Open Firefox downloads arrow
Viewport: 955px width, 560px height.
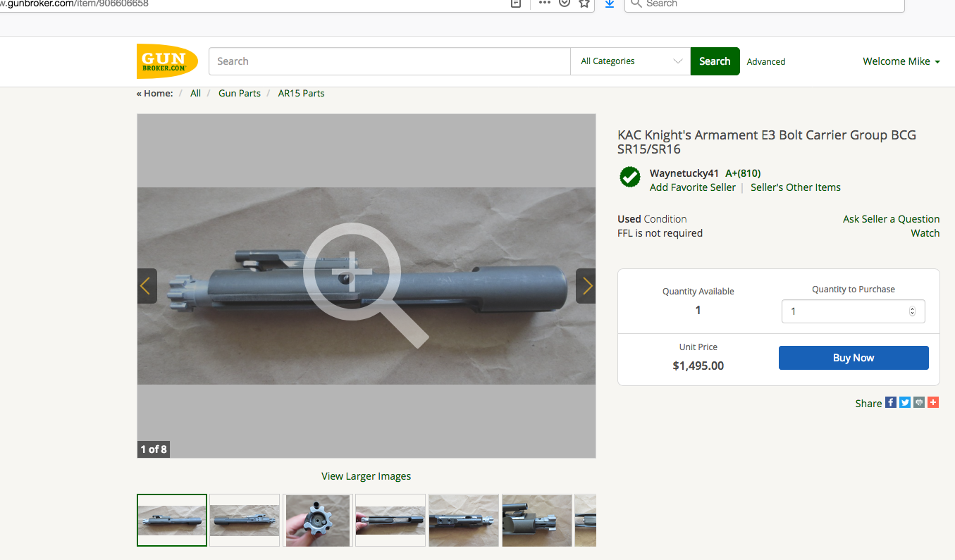(x=610, y=4)
